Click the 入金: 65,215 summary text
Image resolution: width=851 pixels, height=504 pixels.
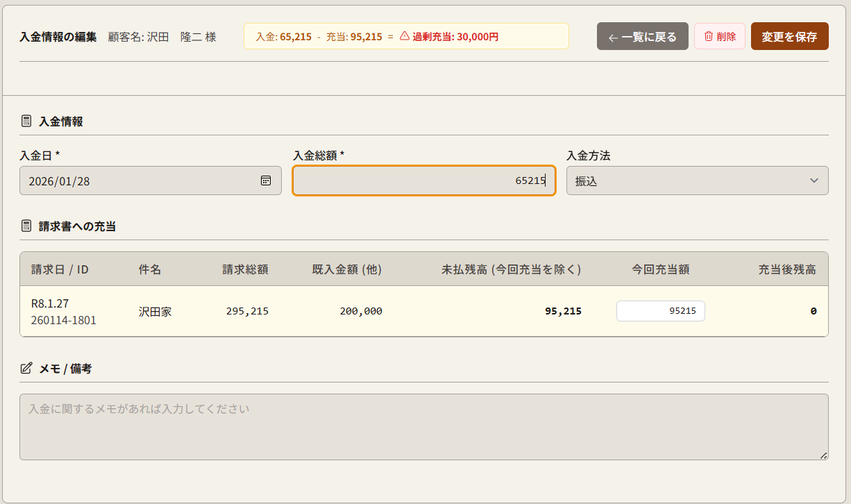[283, 37]
